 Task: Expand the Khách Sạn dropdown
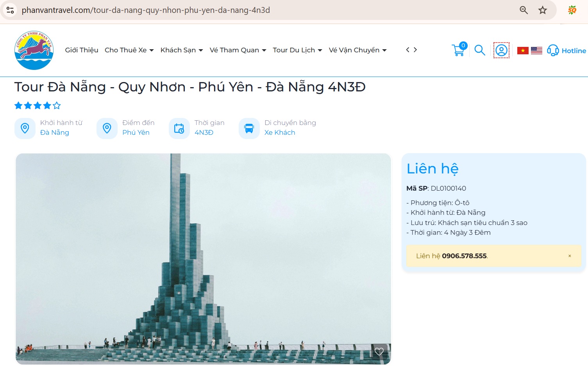click(x=178, y=50)
